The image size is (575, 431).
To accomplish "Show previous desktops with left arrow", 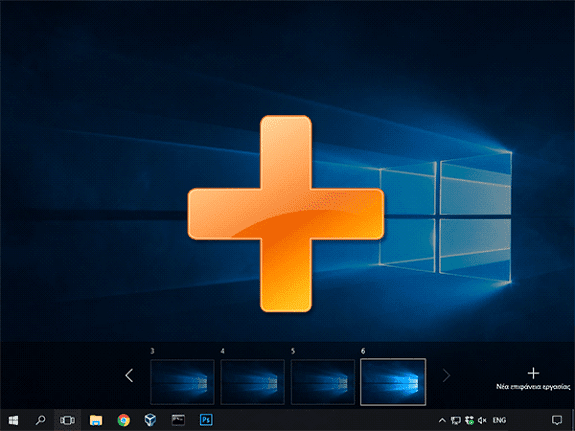I will click(129, 376).
